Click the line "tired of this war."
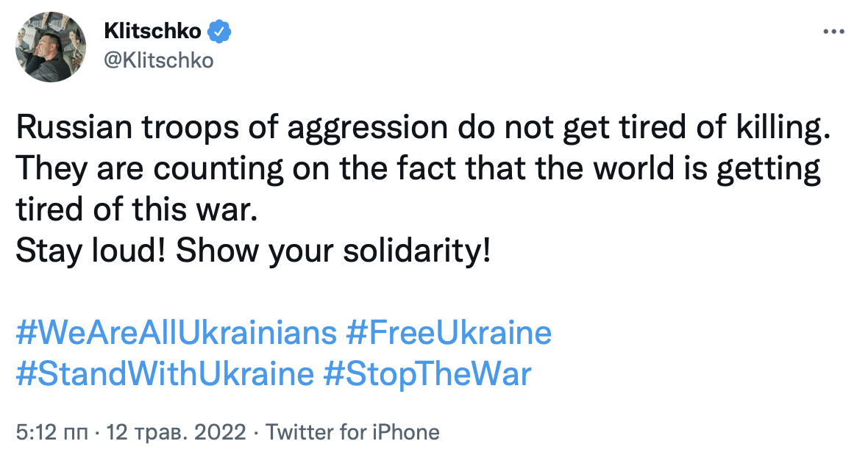The image size is (868, 466). click(138, 212)
